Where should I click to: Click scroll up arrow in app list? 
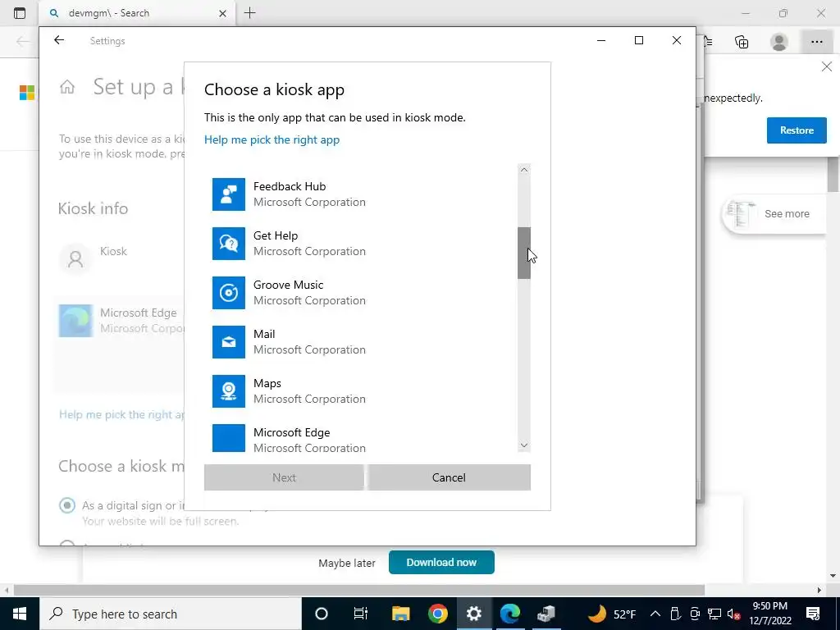coord(524,170)
